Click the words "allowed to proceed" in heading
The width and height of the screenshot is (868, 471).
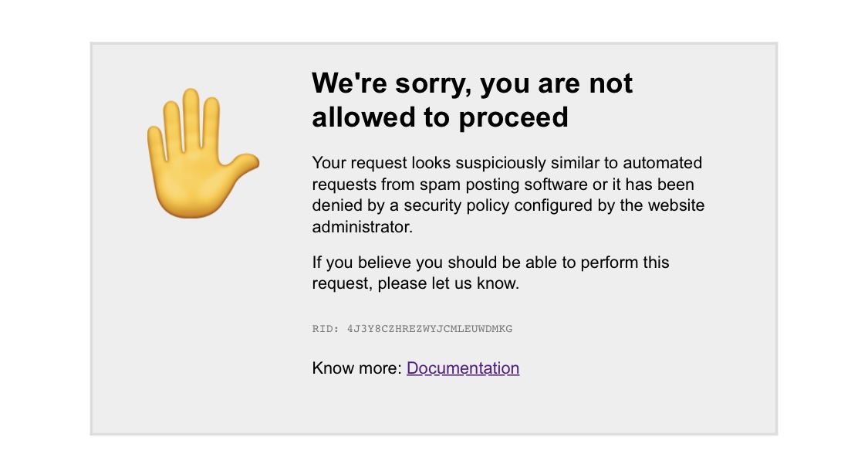[440, 117]
